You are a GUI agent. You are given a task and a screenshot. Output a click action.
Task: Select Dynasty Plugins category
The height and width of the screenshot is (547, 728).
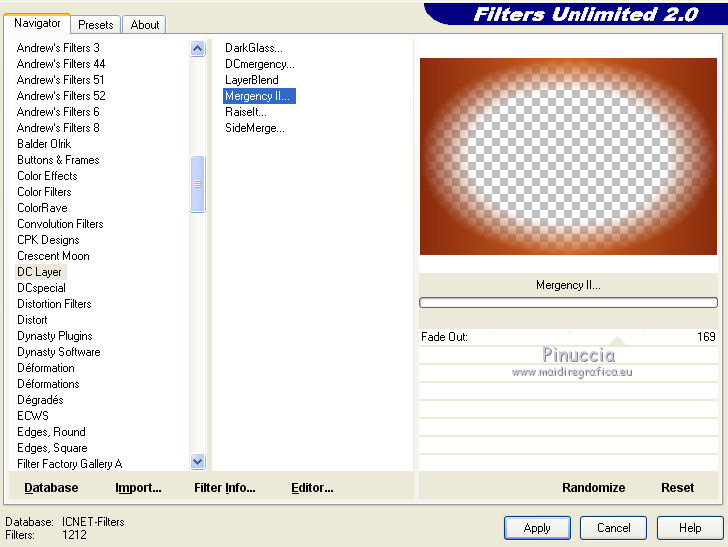coord(55,336)
